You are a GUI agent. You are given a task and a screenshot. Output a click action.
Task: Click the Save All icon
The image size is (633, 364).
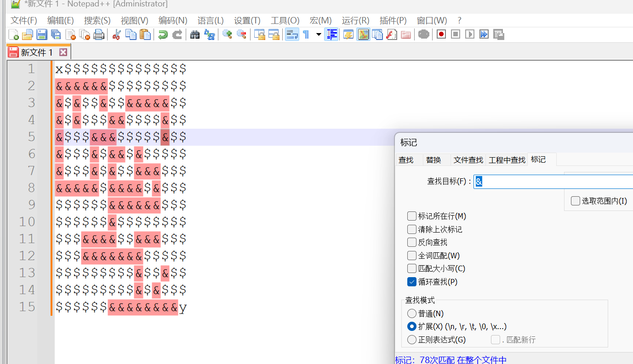[x=56, y=34]
